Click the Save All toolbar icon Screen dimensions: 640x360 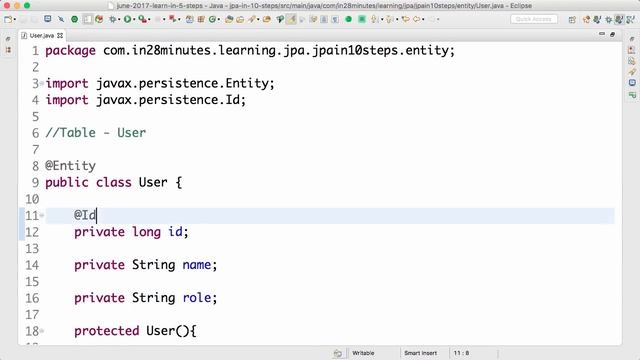(34, 19)
